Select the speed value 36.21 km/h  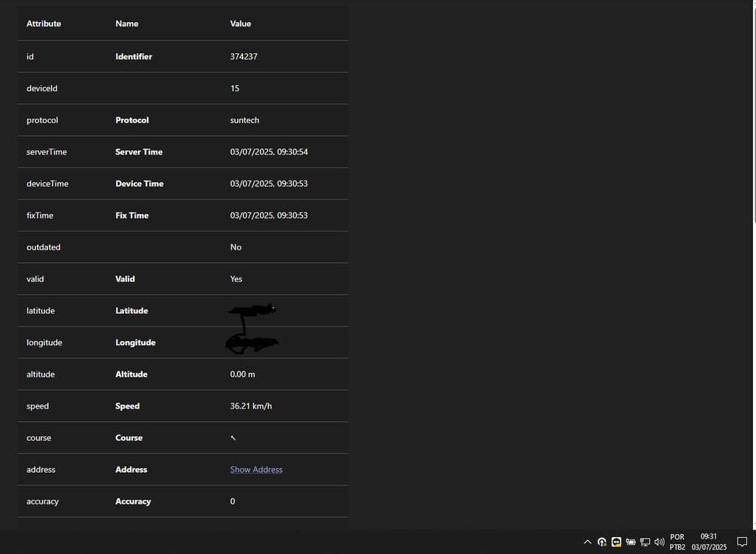click(x=251, y=406)
